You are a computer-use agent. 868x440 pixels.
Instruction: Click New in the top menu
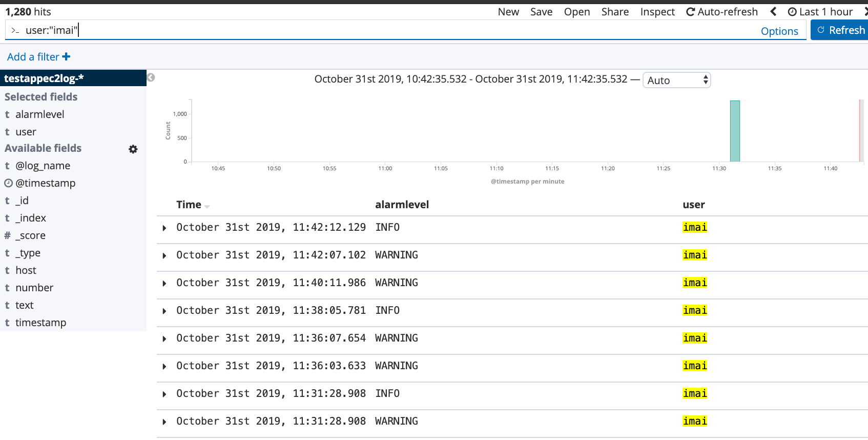click(508, 12)
